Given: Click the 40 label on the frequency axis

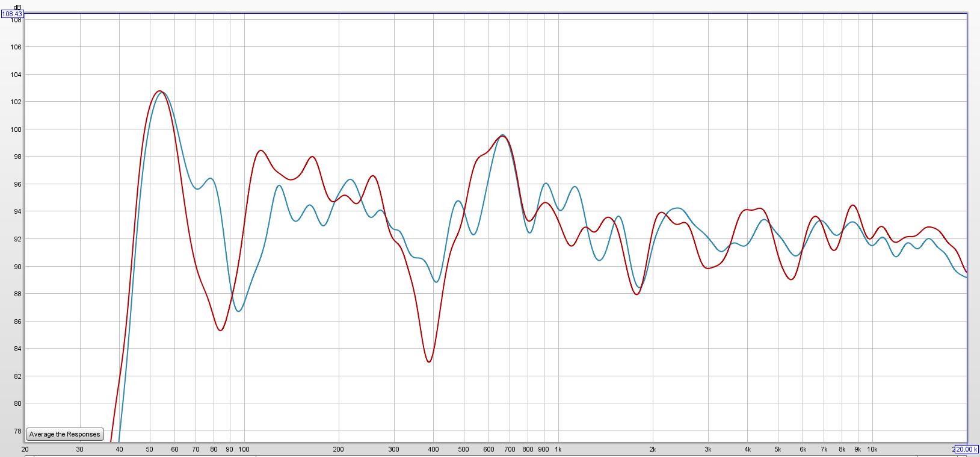Looking at the screenshot, I should coord(119,449).
